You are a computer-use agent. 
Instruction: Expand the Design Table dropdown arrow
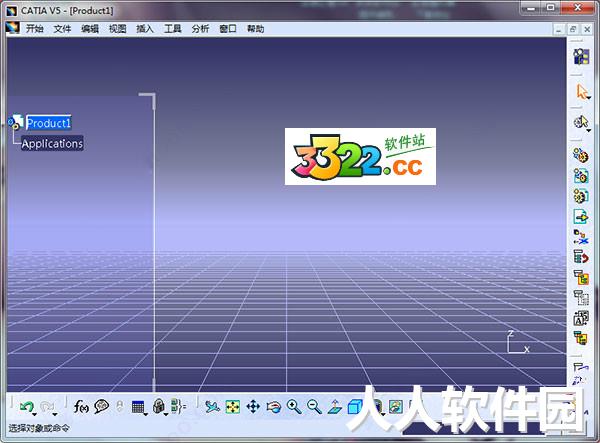coord(146,414)
